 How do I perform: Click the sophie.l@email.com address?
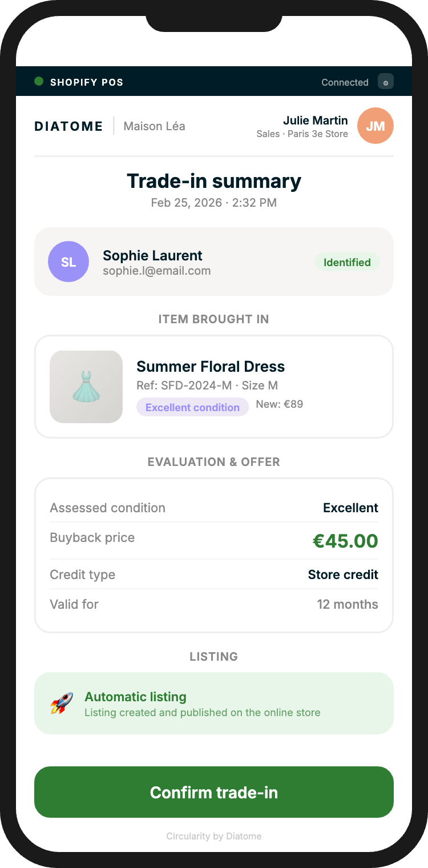(x=157, y=271)
